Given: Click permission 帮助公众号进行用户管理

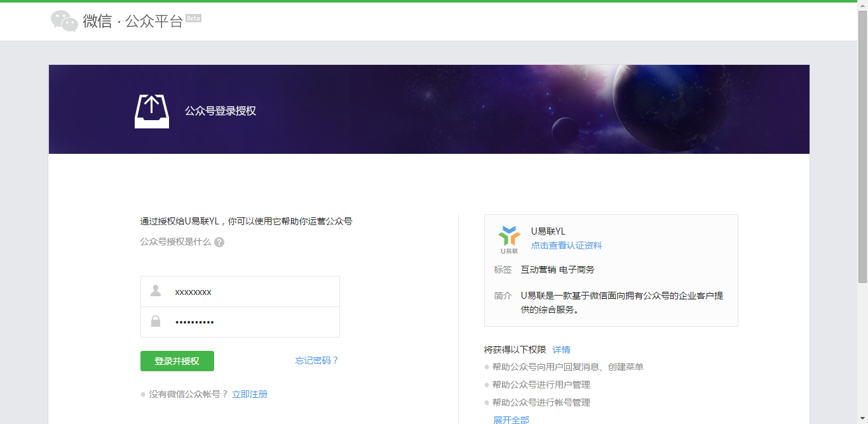Looking at the screenshot, I should tap(541, 385).
